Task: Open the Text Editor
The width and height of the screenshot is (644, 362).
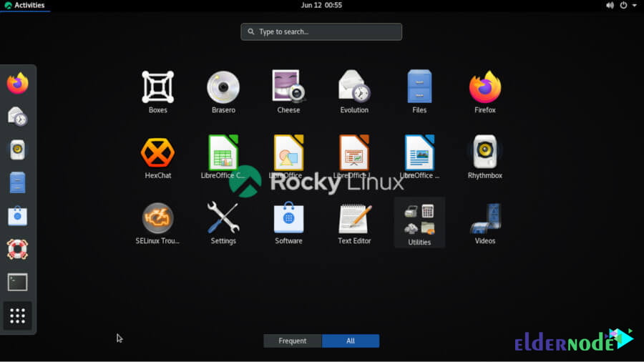Action: (x=354, y=223)
